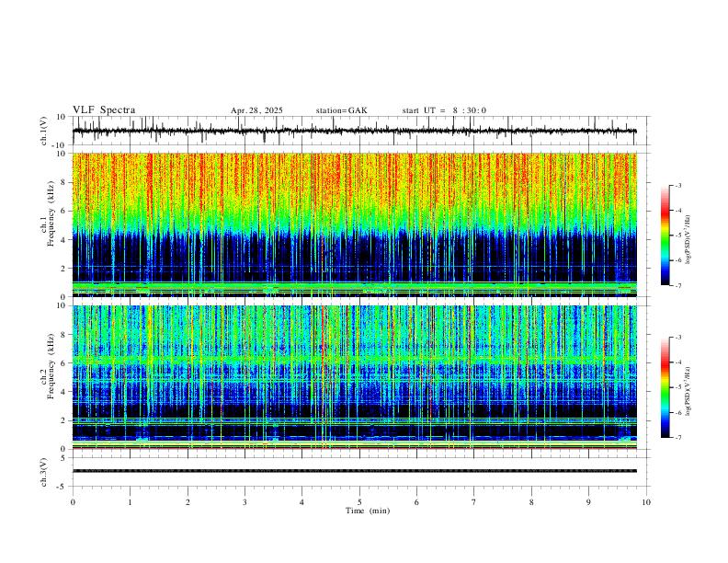Click the "3" tick label on the Time axis
The image size is (728, 563).
pos(245,502)
